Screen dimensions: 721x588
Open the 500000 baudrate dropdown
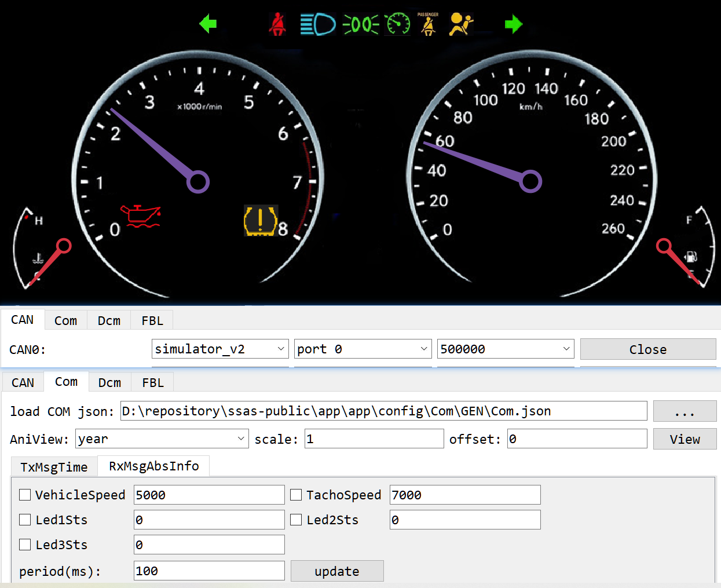coord(506,349)
